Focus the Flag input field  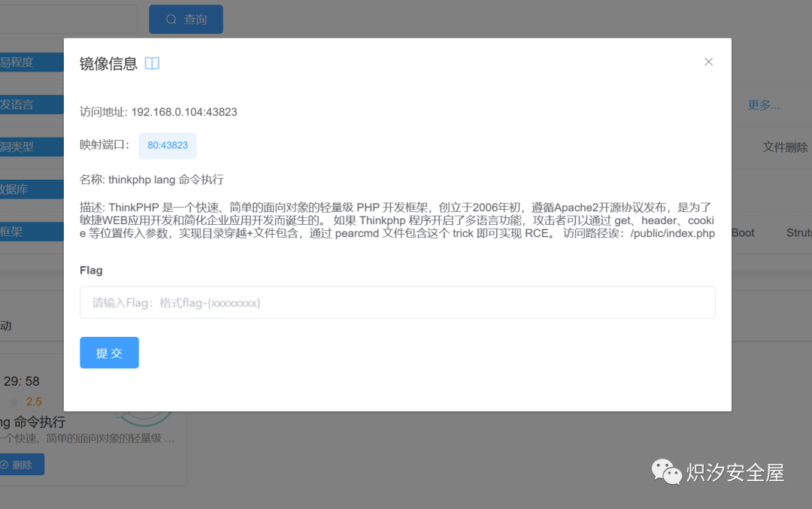(397, 302)
